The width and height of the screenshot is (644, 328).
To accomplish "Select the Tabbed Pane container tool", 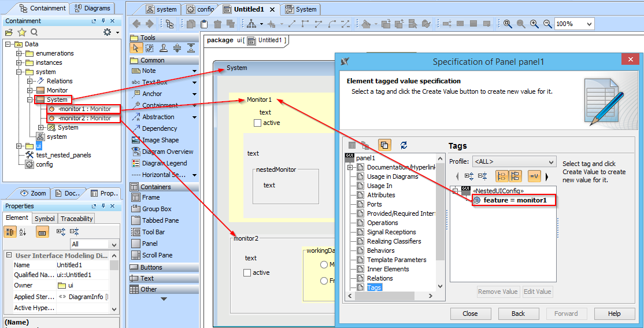I will point(160,220).
